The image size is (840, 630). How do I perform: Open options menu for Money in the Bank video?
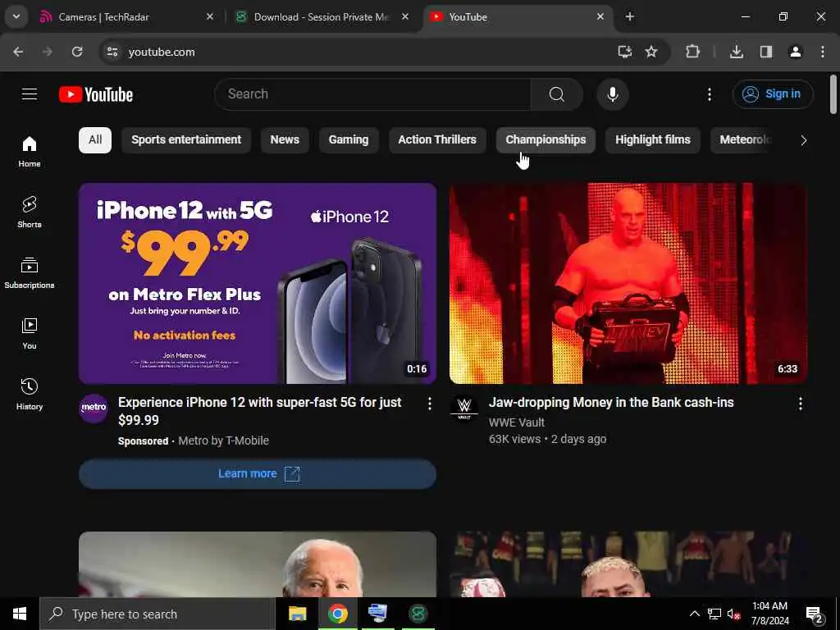click(x=801, y=404)
